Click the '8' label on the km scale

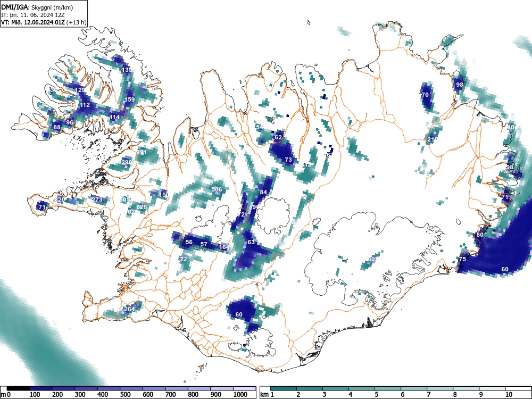(455, 395)
